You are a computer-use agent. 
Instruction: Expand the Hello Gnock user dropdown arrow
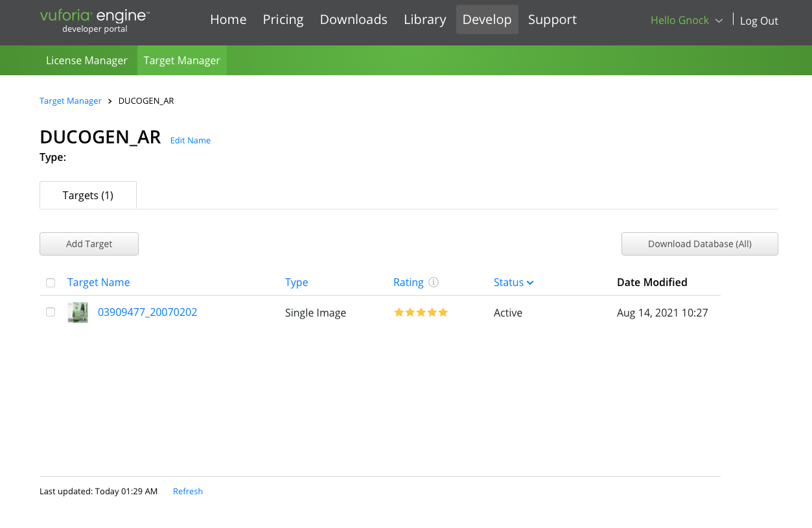point(719,21)
